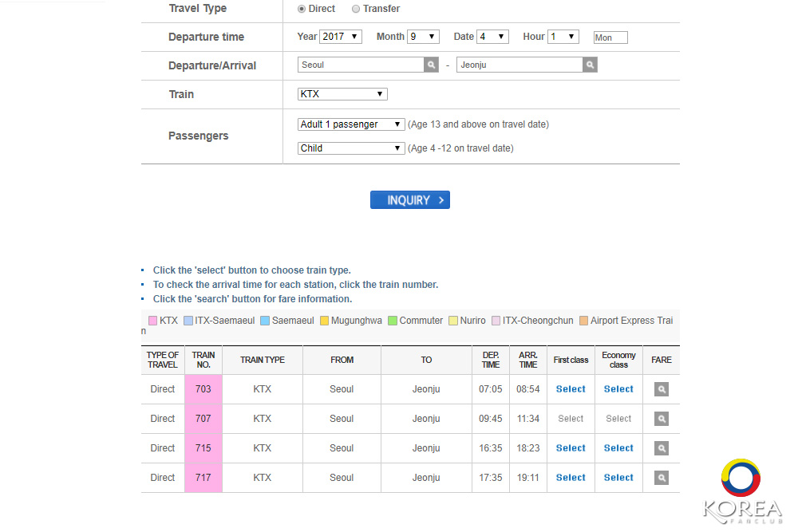Select Economy class for the 17:35 train
Screen dimensions: 798x532
(618, 478)
